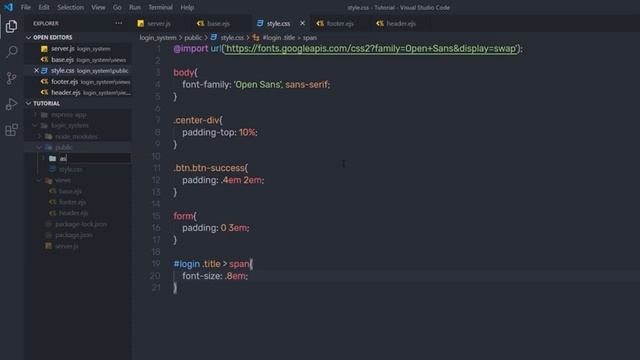Collapse the views folder
The width and height of the screenshot is (640, 360).
pyautogui.click(x=62, y=180)
